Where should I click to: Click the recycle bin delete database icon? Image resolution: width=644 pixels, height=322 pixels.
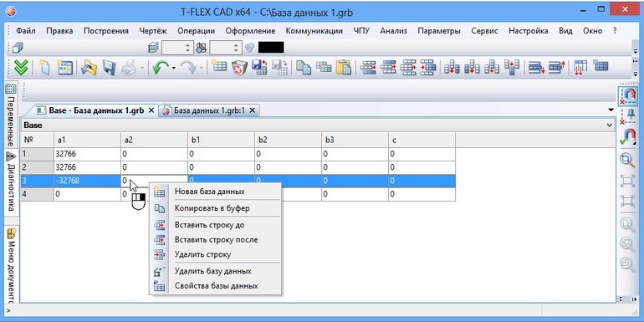coord(239,68)
